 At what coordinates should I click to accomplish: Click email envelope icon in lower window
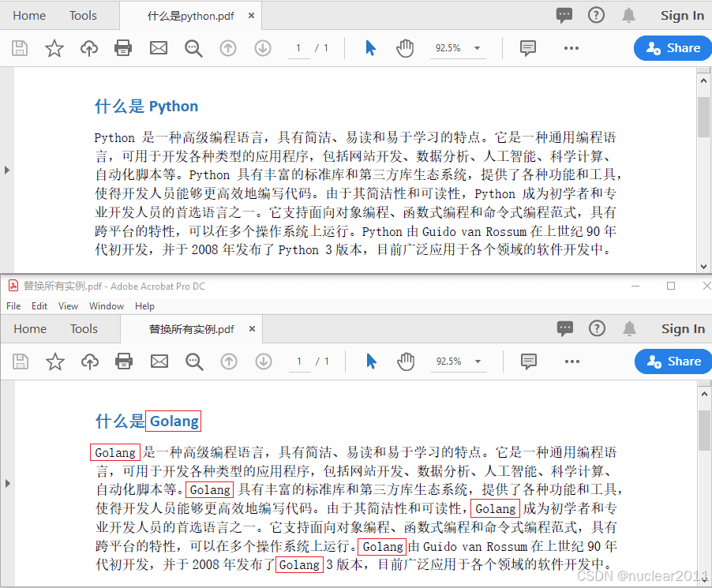(159, 361)
